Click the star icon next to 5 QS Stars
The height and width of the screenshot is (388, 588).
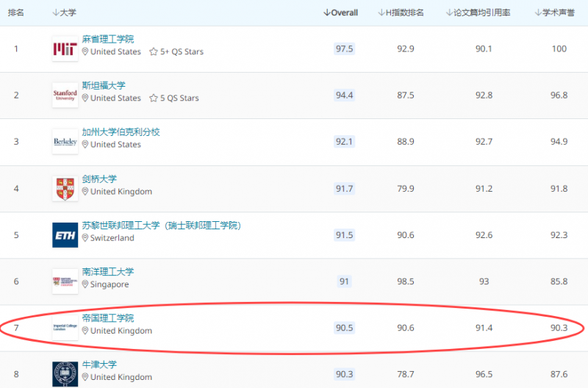pyautogui.click(x=154, y=98)
